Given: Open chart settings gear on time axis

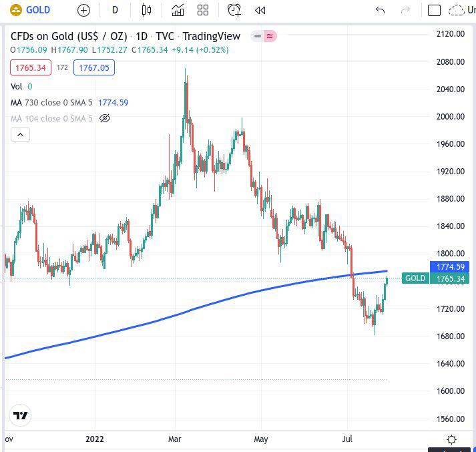Looking at the screenshot, I should [452, 439].
